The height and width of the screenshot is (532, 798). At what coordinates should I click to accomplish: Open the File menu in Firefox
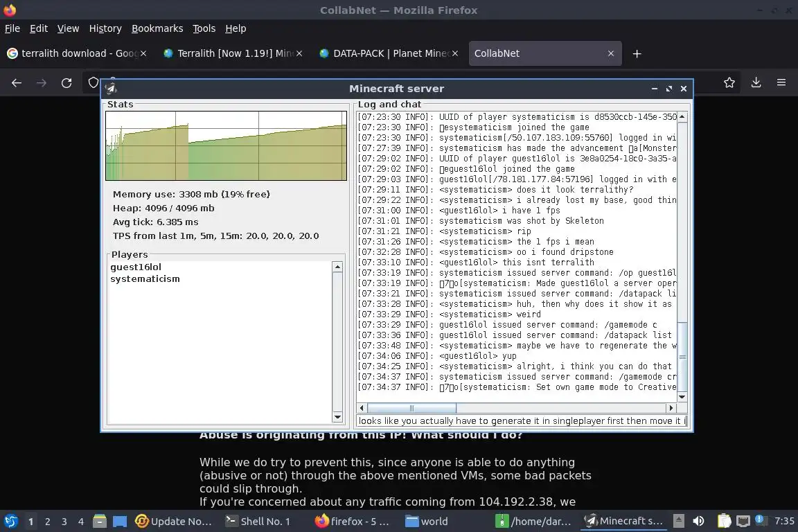click(12, 28)
